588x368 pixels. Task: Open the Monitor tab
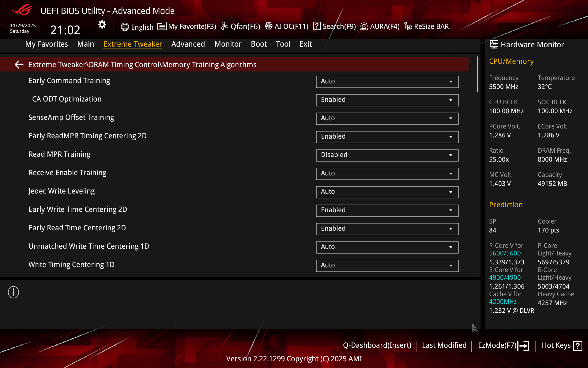[x=228, y=44]
